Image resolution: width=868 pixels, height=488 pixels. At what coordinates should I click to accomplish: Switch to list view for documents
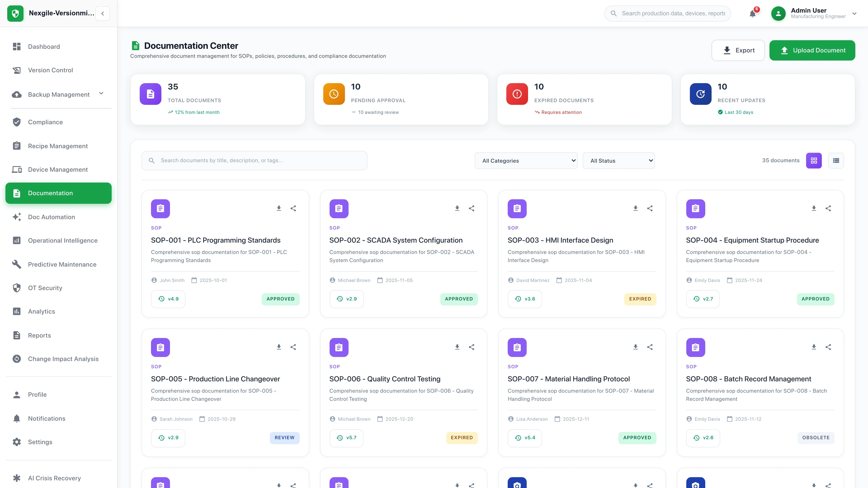coord(836,161)
